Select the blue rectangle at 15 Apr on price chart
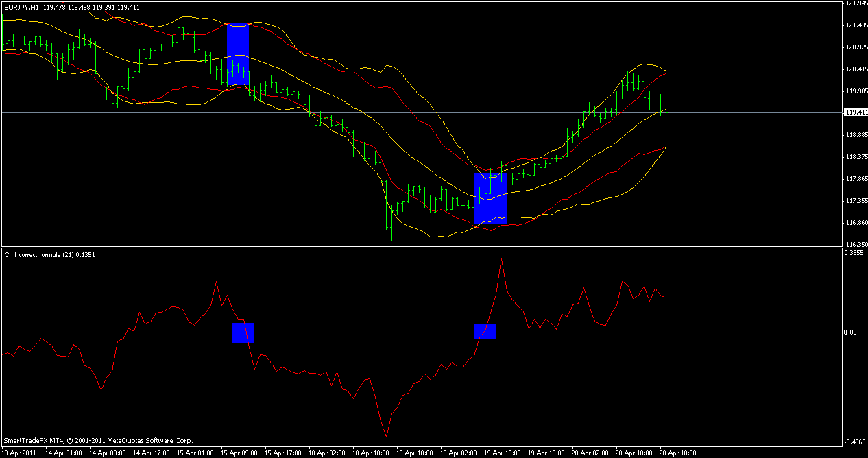868x458 pixels. point(238,53)
